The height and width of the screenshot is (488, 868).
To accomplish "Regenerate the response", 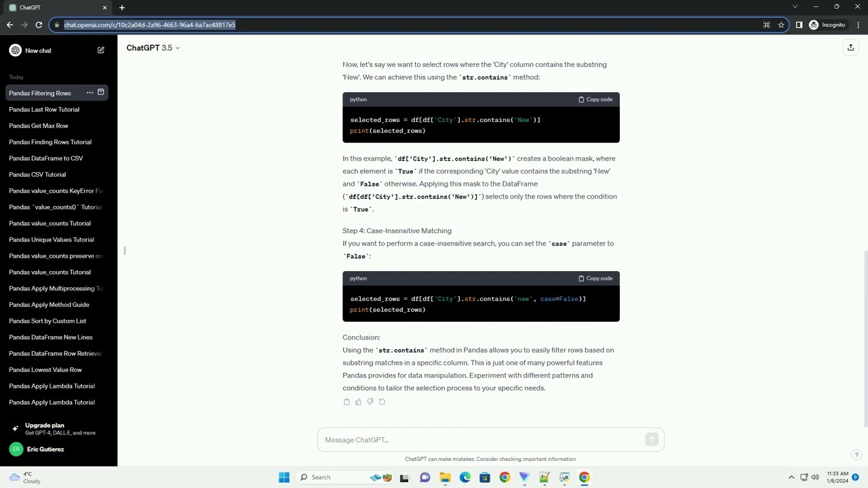I will [x=382, y=402].
